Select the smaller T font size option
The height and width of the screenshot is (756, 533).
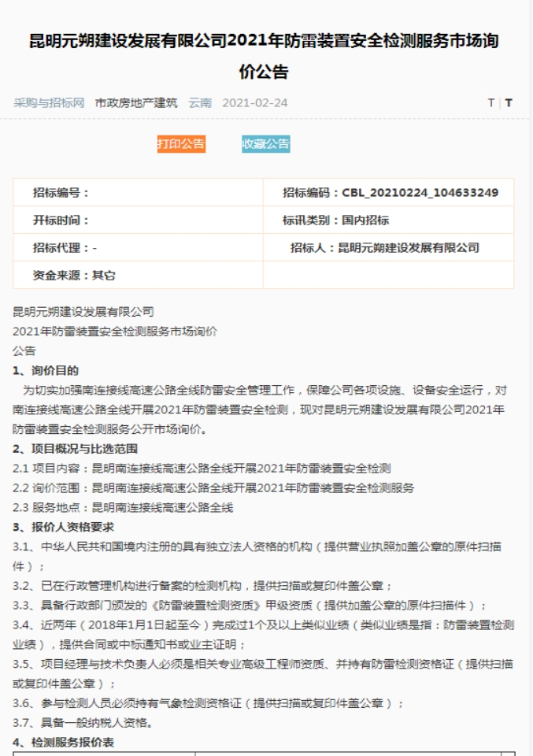point(490,103)
